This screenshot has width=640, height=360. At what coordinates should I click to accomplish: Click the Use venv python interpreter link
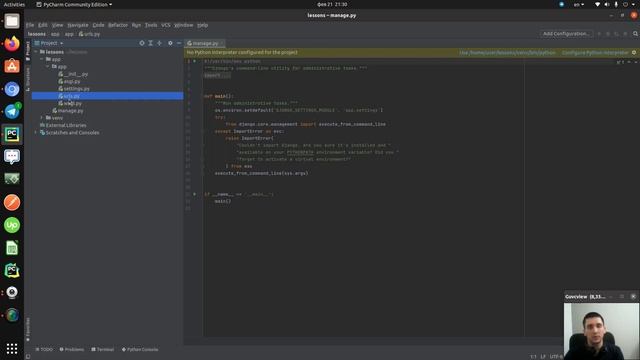pyautogui.click(x=507, y=53)
